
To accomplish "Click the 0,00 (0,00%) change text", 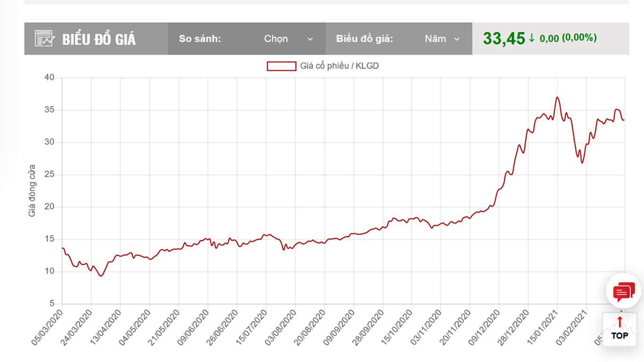I will click(568, 38).
